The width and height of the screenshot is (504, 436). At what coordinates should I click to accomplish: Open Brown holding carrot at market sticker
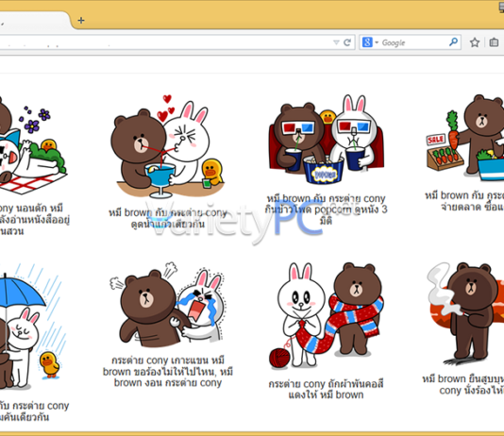click(x=464, y=138)
